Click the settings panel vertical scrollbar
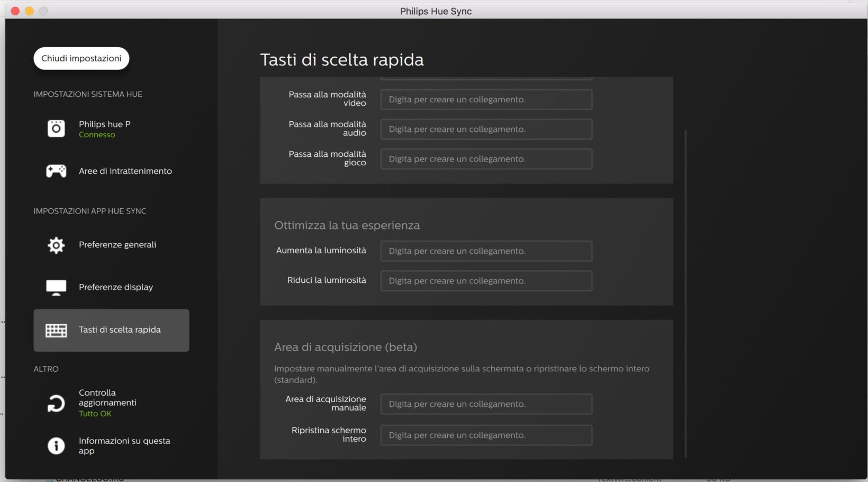The image size is (868, 482). [x=685, y=293]
